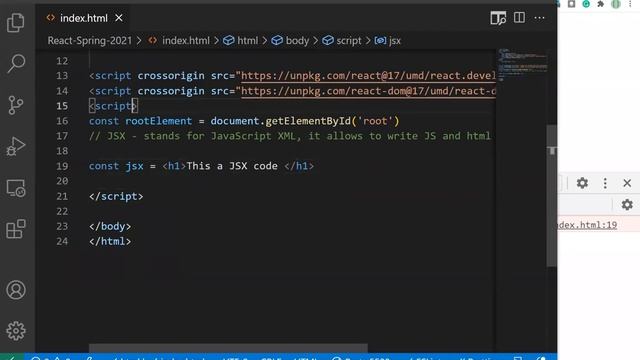640x360 pixels.
Task: Open console settings gear in DevTools
Action: pyautogui.click(x=627, y=204)
